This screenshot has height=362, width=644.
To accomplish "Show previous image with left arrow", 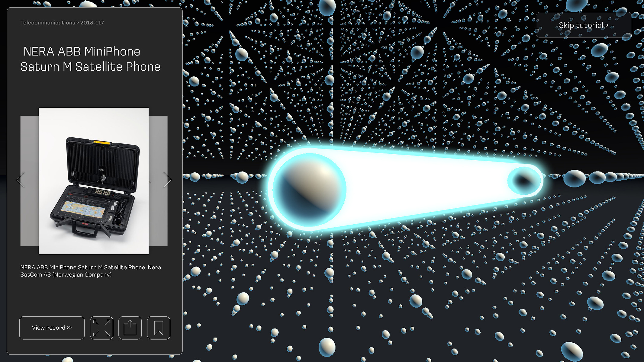I will (x=21, y=180).
